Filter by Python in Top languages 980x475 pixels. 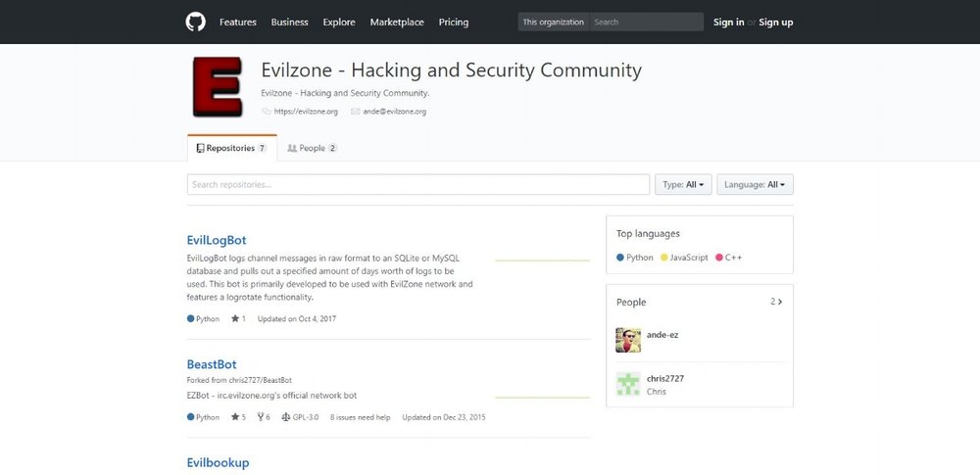pyautogui.click(x=634, y=258)
